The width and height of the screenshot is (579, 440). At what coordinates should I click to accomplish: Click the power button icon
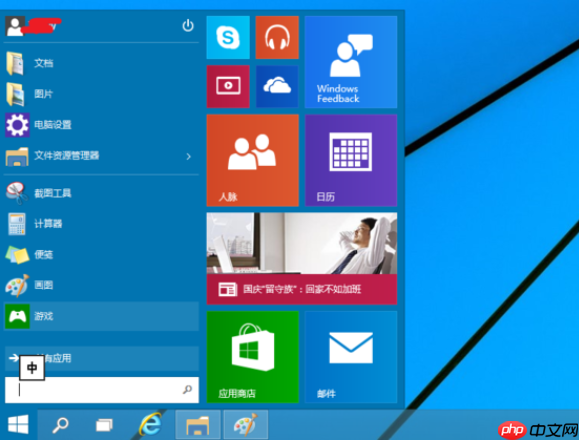[x=188, y=25]
